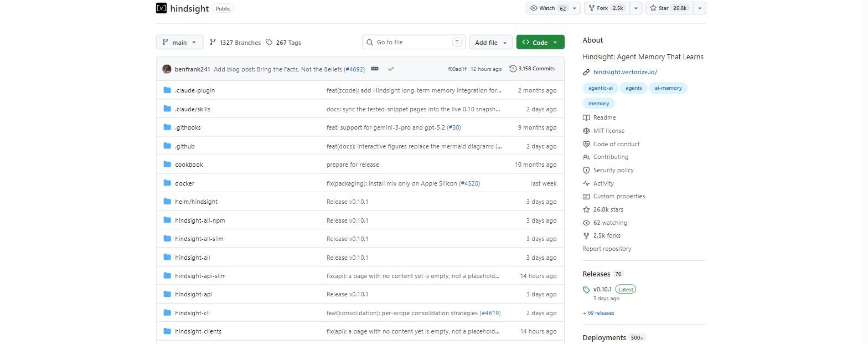This screenshot has width=868, height=344.
Task: Select the agentic-ai topic tag
Action: coord(600,88)
